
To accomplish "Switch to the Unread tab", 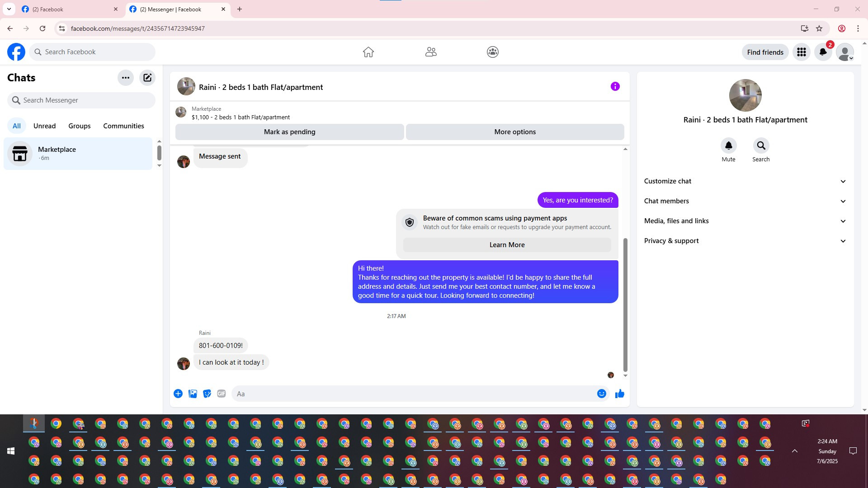I will pyautogui.click(x=44, y=126).
